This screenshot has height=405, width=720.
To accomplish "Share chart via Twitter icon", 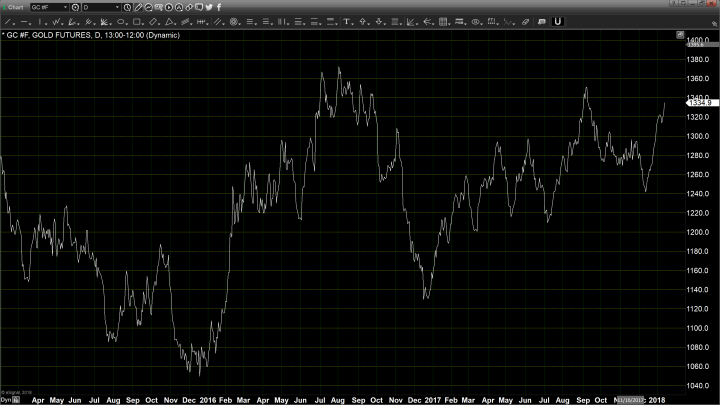I will [x=209, y=7].
